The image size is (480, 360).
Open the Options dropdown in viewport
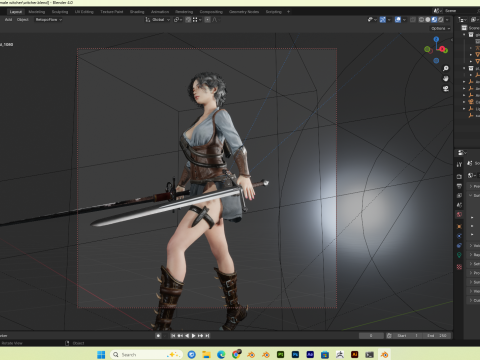coord(441,28)
